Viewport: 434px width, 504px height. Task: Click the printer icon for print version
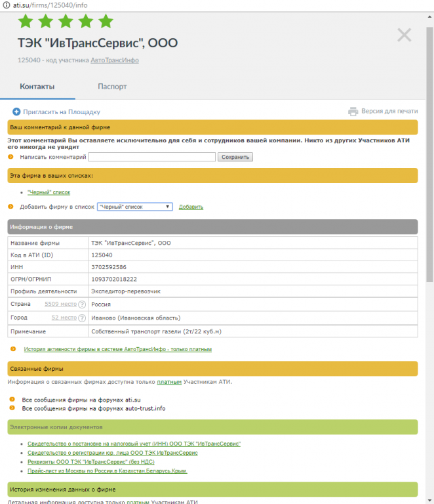(353, 111)
